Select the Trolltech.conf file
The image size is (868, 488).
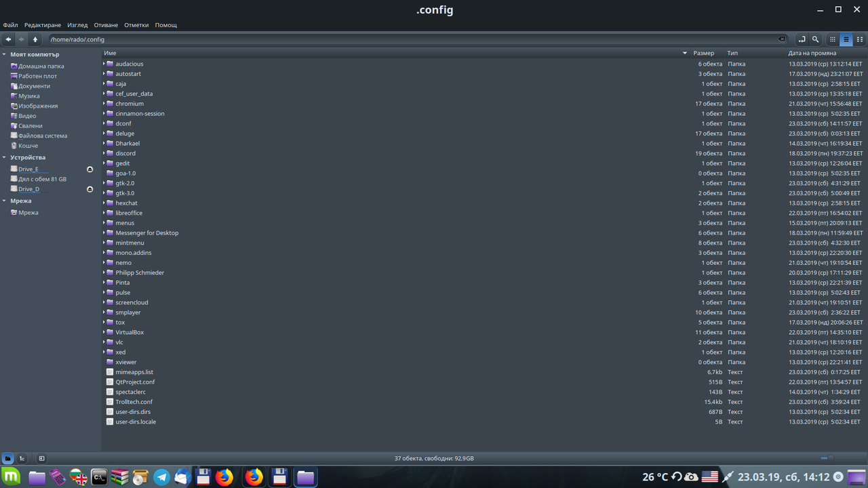click(x=134, y=402)
